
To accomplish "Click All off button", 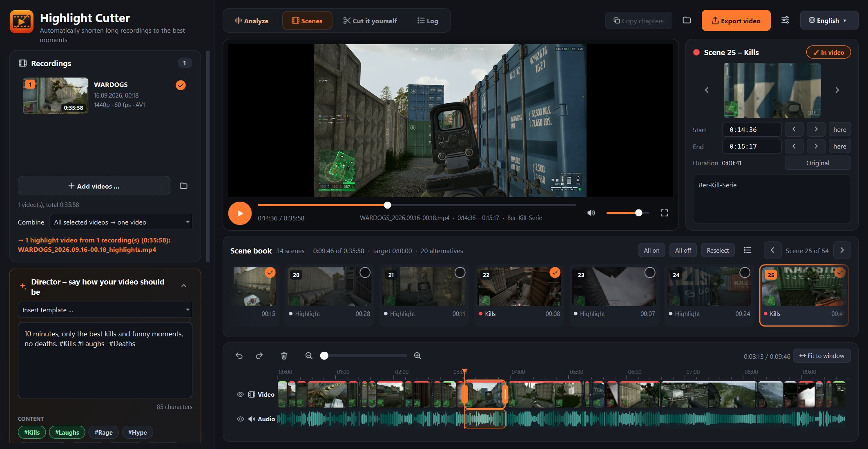I will click(683, 250).
